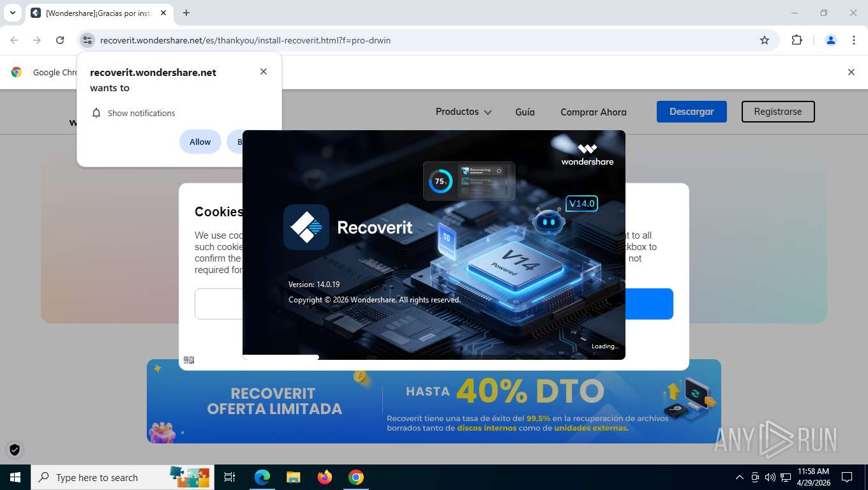Go forward to next page

click(37, 40)
